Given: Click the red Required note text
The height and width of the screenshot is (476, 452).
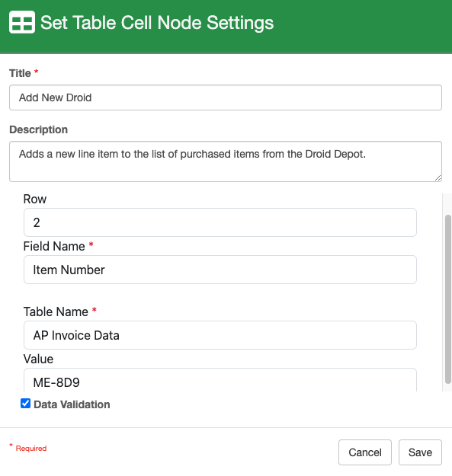Looking at the screenshot, I should pos(31,449).
